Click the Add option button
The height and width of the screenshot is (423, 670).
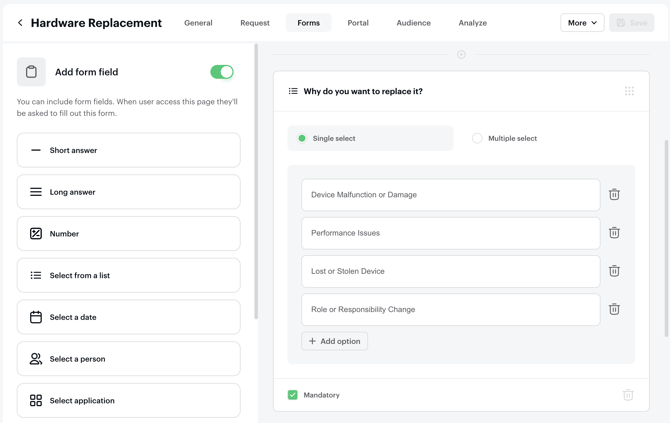(x=334, y=341)
